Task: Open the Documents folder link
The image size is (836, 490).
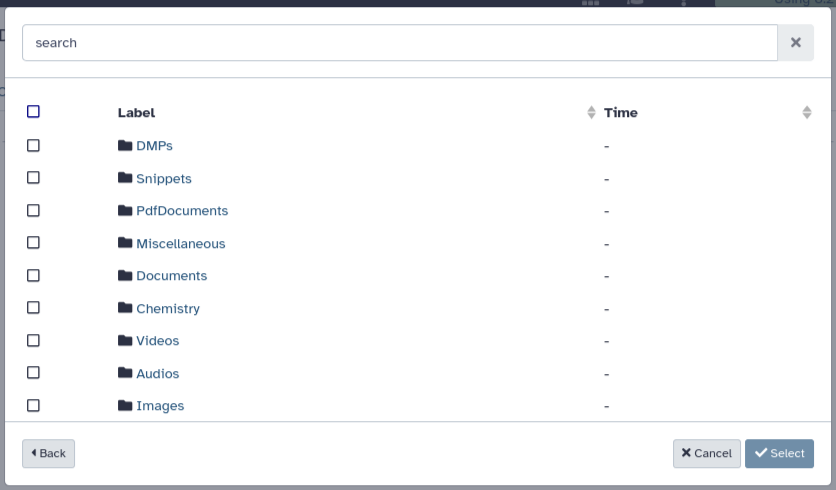Action: 172,276
